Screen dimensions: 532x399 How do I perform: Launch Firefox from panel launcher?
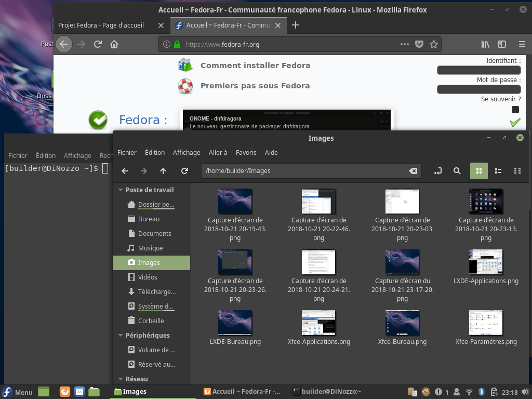coord(65,392)
